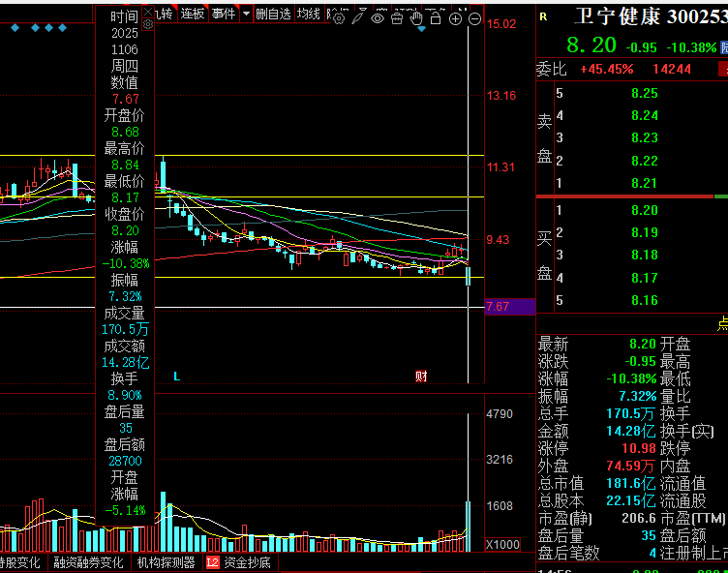The image size is (728, 573).
Task: Switch to the 持股变化 tab
Action: pyautogui.click(x=19, y=562)
